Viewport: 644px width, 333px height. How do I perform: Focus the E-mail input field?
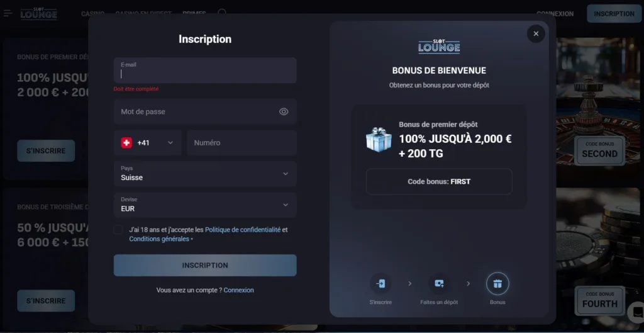click(x=205, y=71)
